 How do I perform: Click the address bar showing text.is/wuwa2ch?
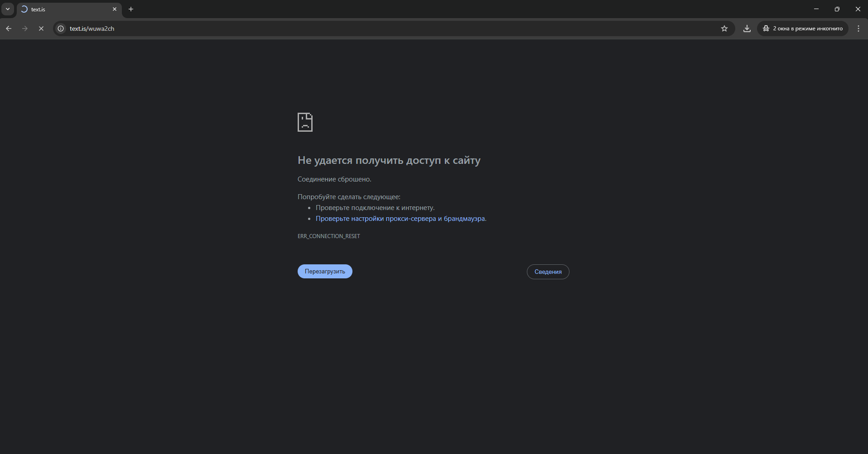point(393,29)
